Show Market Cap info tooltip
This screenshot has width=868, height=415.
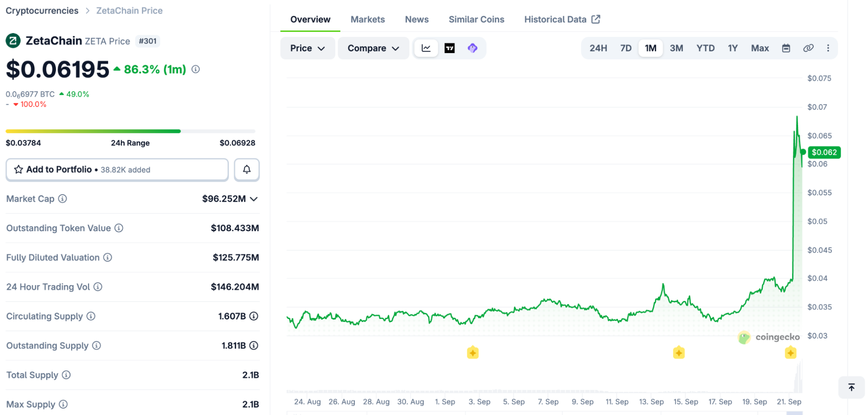(63, 199)
